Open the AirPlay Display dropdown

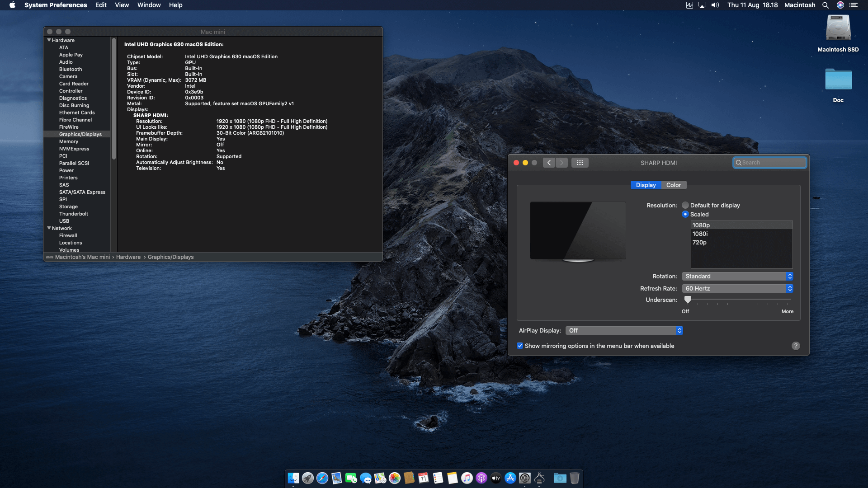(x=624, y=330)
